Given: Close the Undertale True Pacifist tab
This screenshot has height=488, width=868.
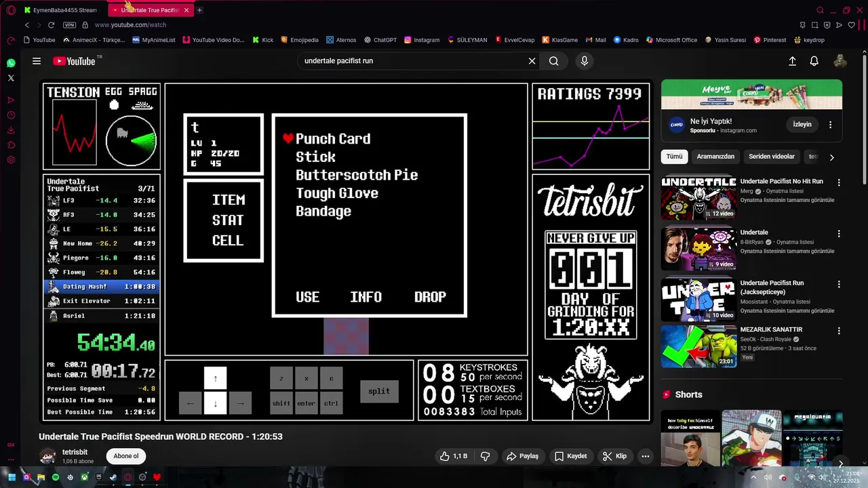Looking at the screenshot, I should pos(186,10).
